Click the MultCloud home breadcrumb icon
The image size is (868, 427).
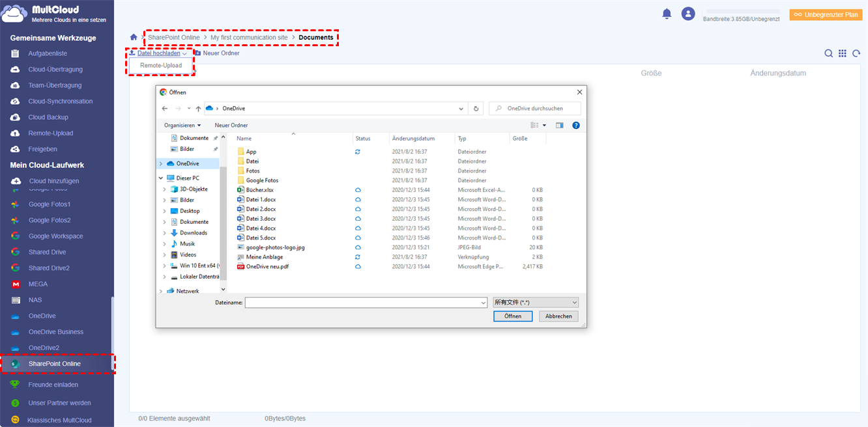tap(134, 38)
